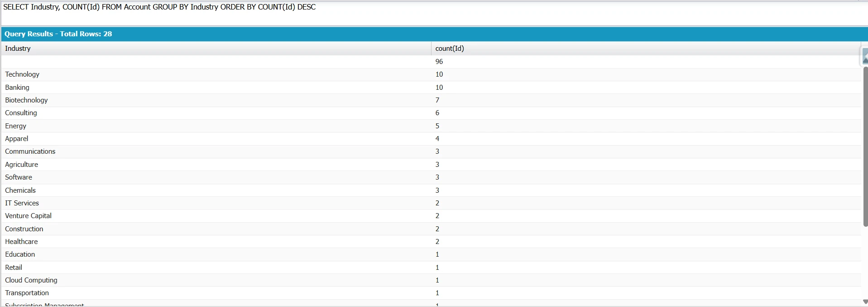Select the Communications industry cell

click(x=216, y=151)
